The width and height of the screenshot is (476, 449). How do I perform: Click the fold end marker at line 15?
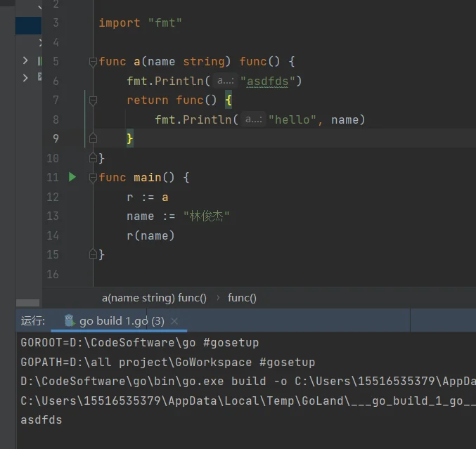pyautogui.click(x=93, y=254)
